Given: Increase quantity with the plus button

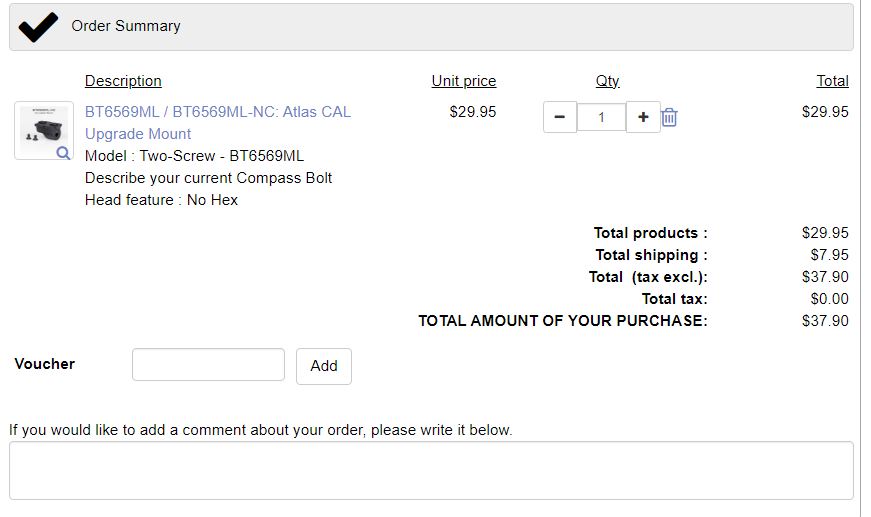Looking at the screenshot, I should tap(643, 117).
